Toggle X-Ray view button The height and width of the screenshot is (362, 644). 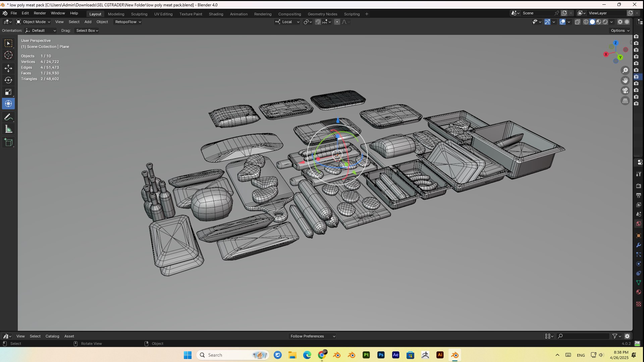tap(578, 22)
